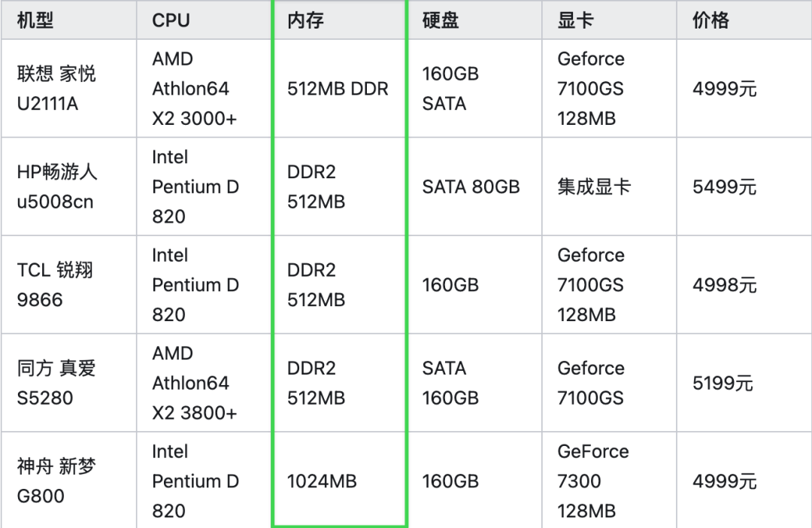Select the 硬盘 column header
The width and height of the screenshot is (812, 528).
coord(441,20)
